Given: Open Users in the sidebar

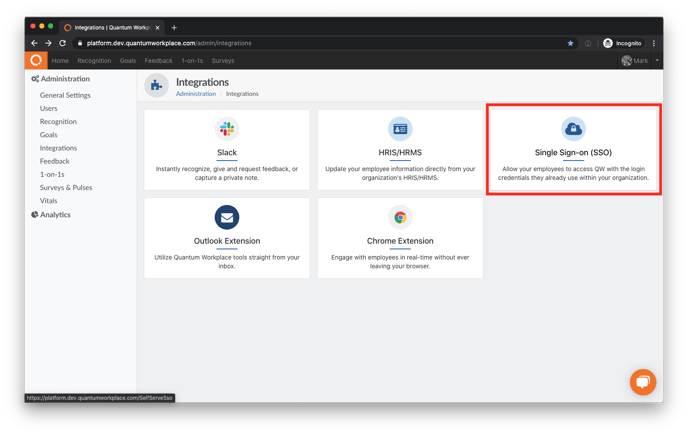Looking at the screenshot, I should [x=48, y=108].
